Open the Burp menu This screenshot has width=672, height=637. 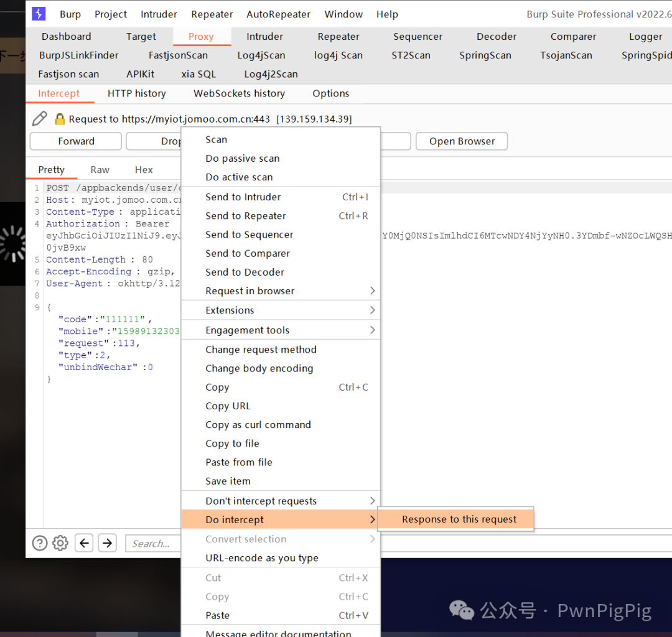[x=70, y=14]
